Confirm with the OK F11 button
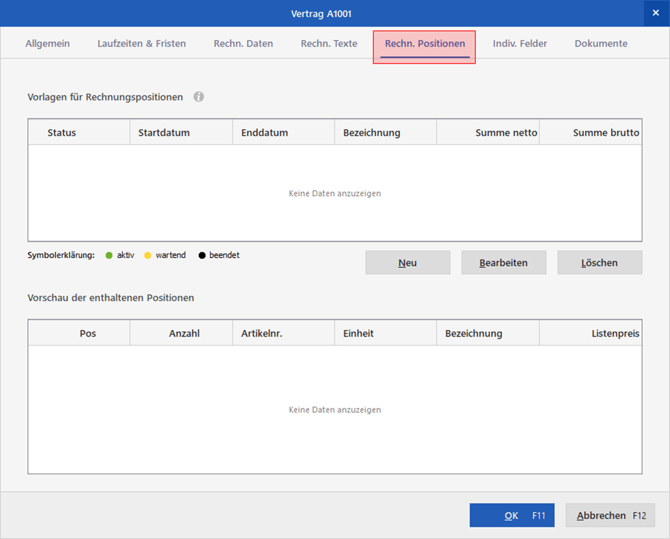The width and height of the screenshot is (670, 539). (511, 516)
